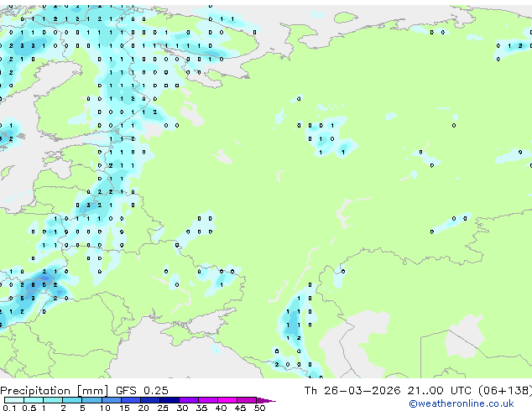Click the legend label '20'
The height and width of the screenshot is (411, 532).
pyautogui.click(x=143, y=408)
